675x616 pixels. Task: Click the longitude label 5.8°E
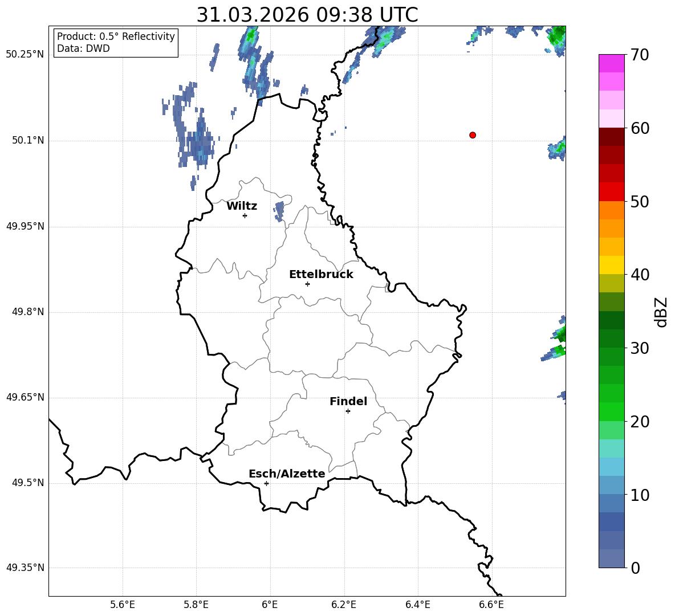(196, 605)
